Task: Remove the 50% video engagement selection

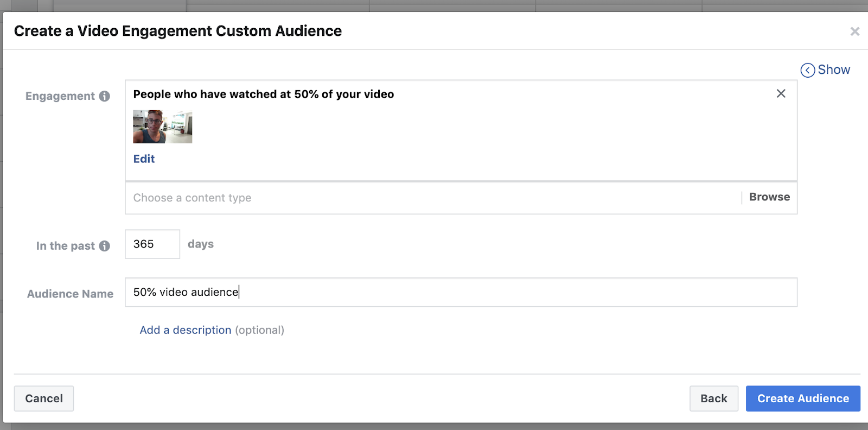Action: (x=781, y=93)
